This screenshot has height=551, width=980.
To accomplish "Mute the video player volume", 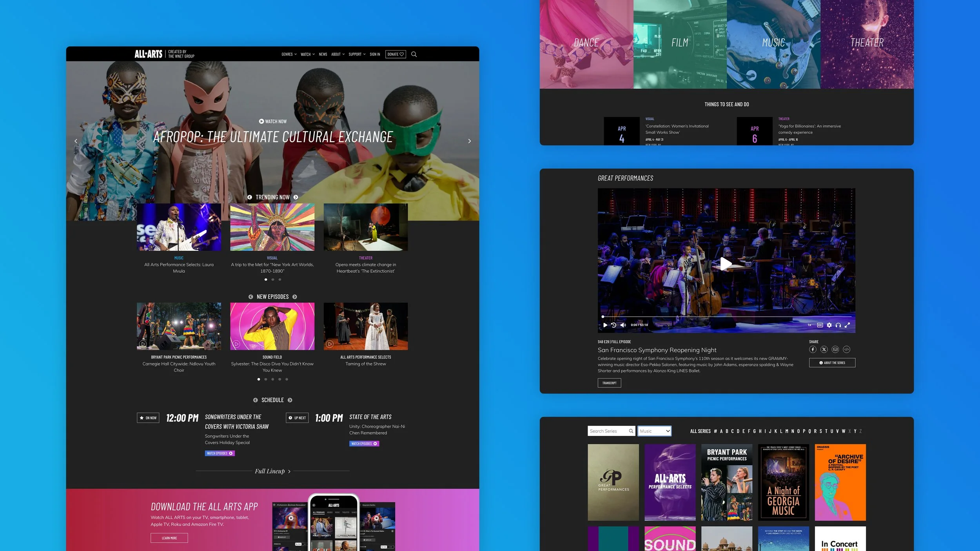I will point(623,325).
